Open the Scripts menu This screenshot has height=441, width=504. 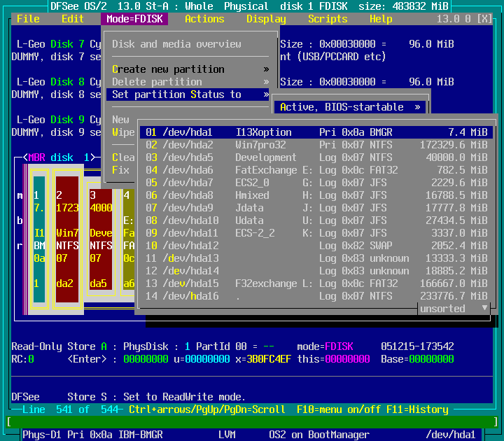click(x=328, y=19)
